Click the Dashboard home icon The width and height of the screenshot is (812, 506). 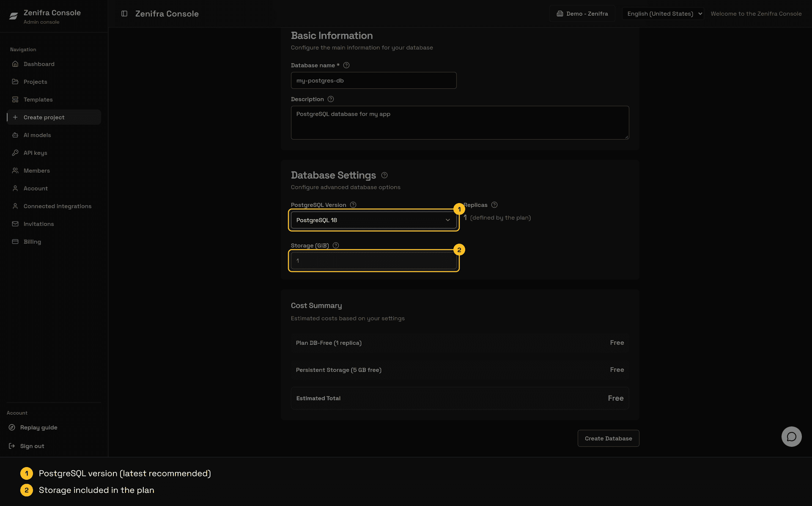pyautogui.click(x=15, y=64)
